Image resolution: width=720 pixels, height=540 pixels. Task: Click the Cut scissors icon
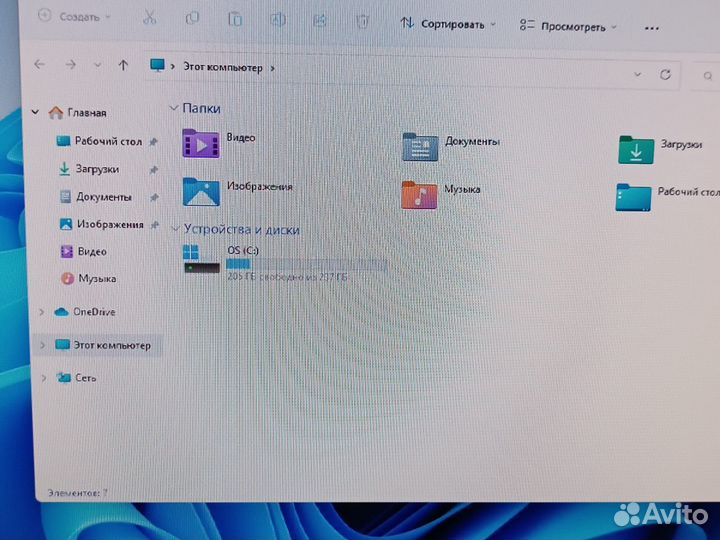coord(149,17)
